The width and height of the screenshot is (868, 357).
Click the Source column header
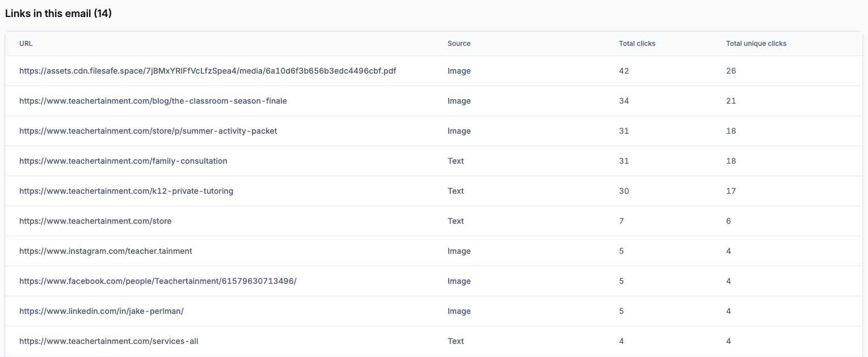tap(459, 44)
